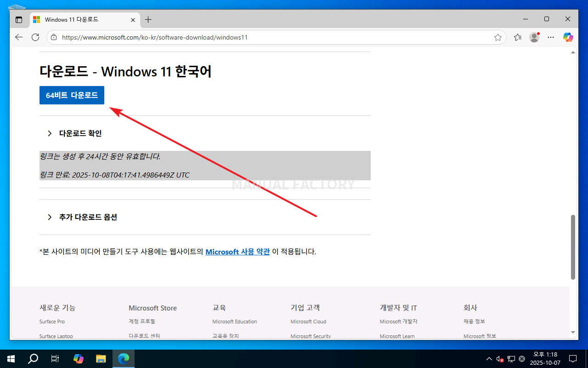The image size is (588, 368).
Task: Expand the 다운로드 확인 section
Action: (x=80, y=133)
